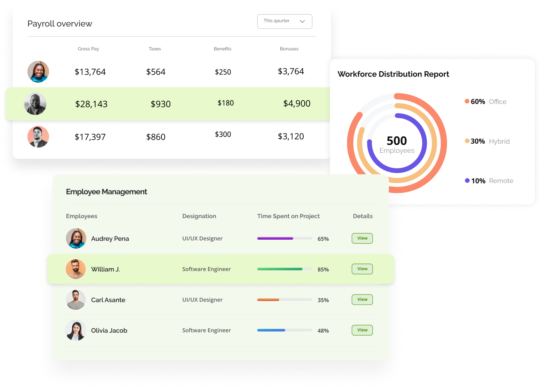The height and width of the screenshot is (392, 542).
Task: Click the avatar in the $17,397 payroll row
Action: pos(38,137)
